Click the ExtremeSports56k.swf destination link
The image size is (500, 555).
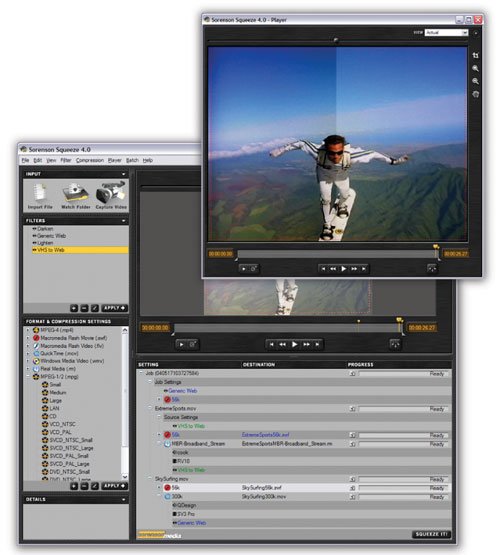click(265, 435)
